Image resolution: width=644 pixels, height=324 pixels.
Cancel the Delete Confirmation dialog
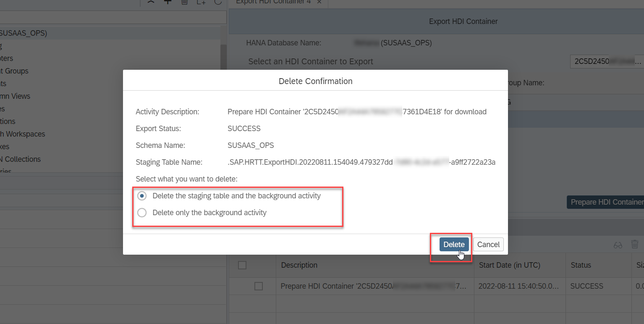488,245
